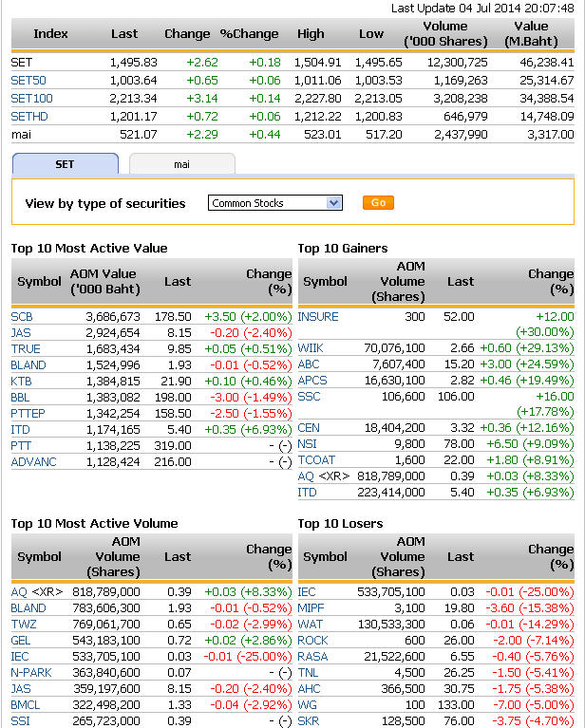Select the ADVANC symbol link
This screenshot has width=585, height=728.
pos(33,461)
